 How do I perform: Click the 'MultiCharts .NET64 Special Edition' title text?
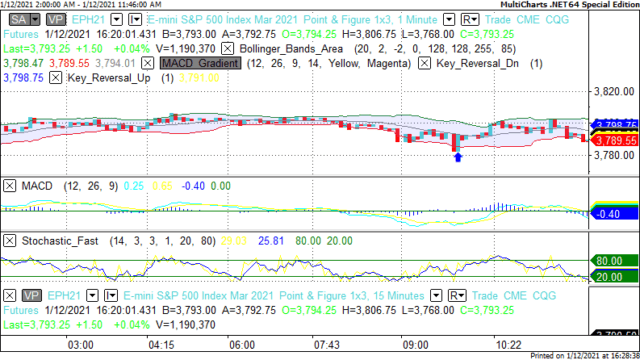(x=570, y=4)
